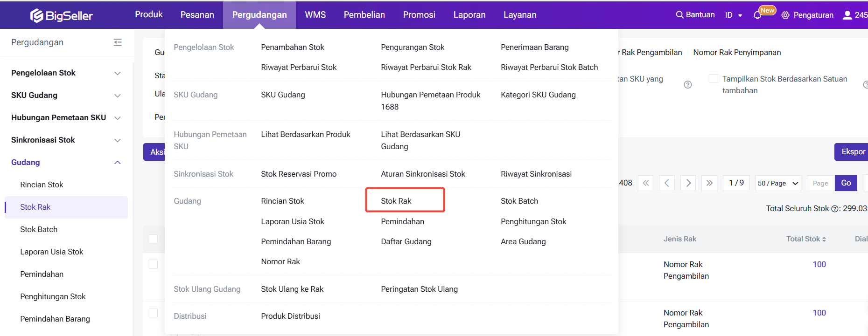Collapse the Pergudangan sidebar with the menu icon
The width and height of the screenshot is (868, 336).
[x=118, y=42]
